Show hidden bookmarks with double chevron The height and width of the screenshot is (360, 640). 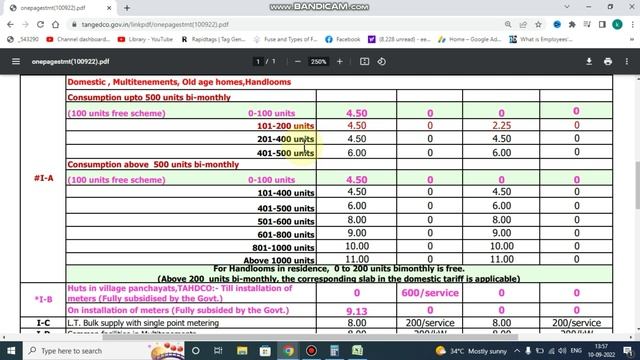[632, 40]
